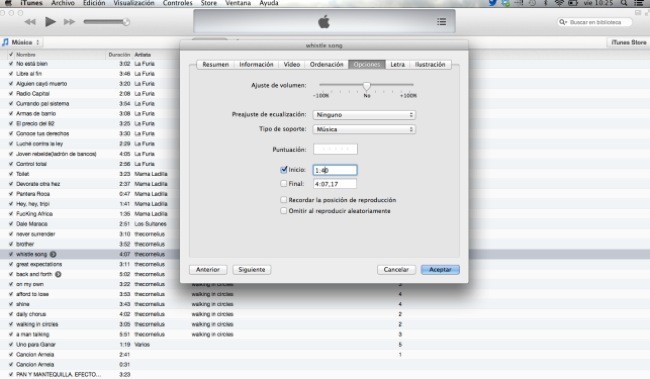Check Recordar la posición de reproducción
Screen dimensions: 650x379
pyautogui.click(x=284, y=200)
